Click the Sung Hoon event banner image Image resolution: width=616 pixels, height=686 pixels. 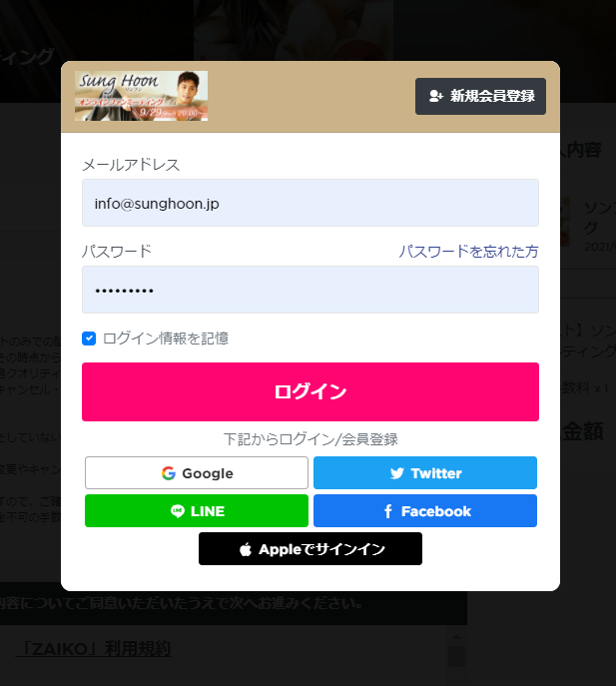[x=141, y=96]
